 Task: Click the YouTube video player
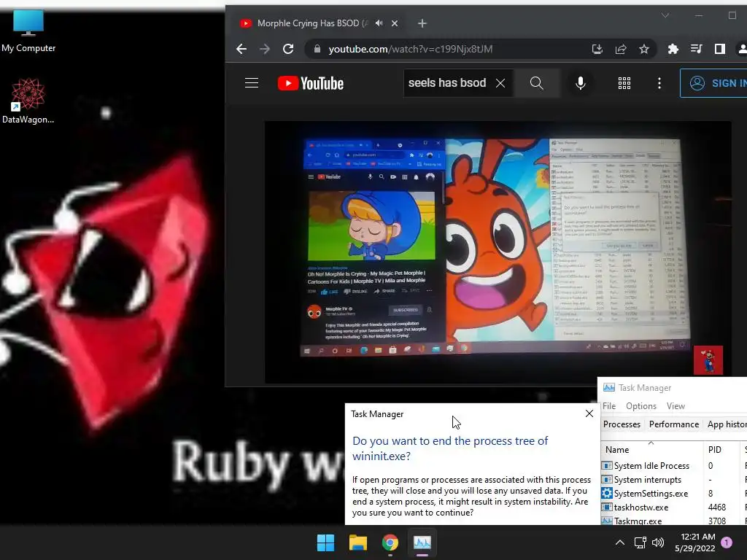(x=498, y=252)
